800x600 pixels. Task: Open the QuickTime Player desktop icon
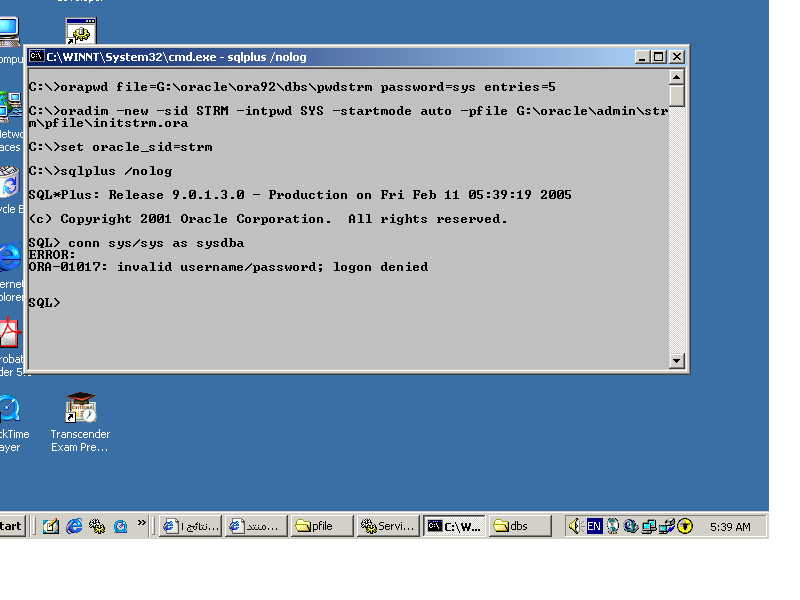[x=8, y=409]
